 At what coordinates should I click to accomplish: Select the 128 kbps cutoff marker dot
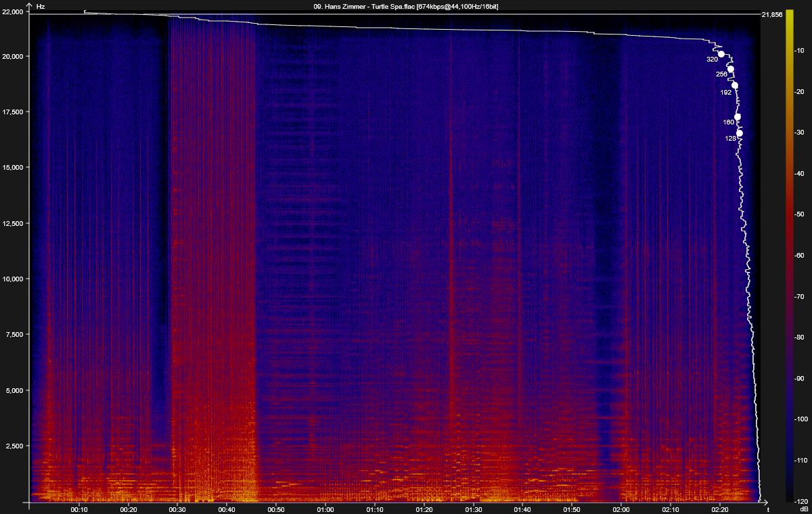pos(740,133)
